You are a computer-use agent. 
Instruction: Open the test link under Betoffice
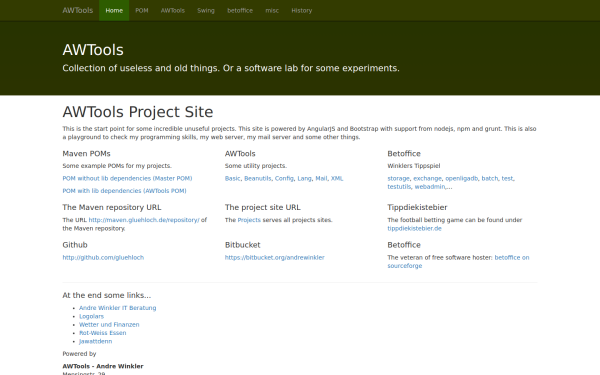(x=507, y=178)
